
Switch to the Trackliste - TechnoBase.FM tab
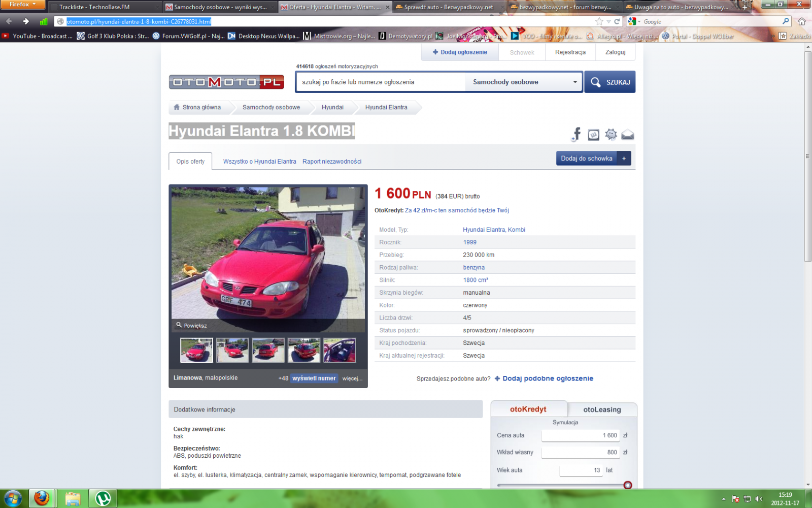(106, 7)
